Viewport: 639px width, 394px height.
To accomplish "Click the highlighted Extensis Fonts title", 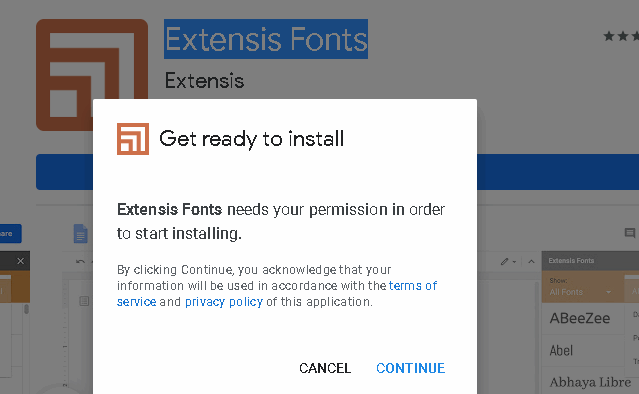I will pos(266,39).
